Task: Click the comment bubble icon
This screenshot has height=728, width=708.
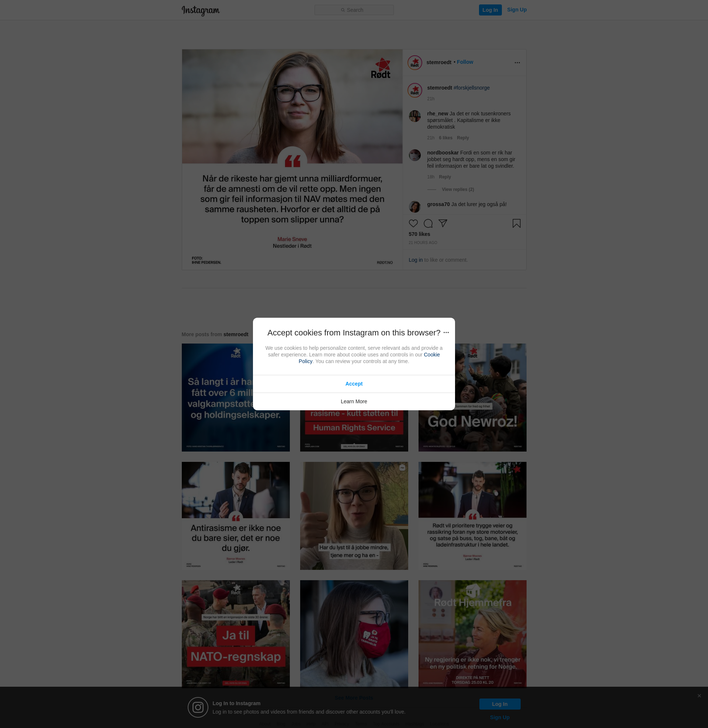Action: pyautogui.click(x=428, y=223)
